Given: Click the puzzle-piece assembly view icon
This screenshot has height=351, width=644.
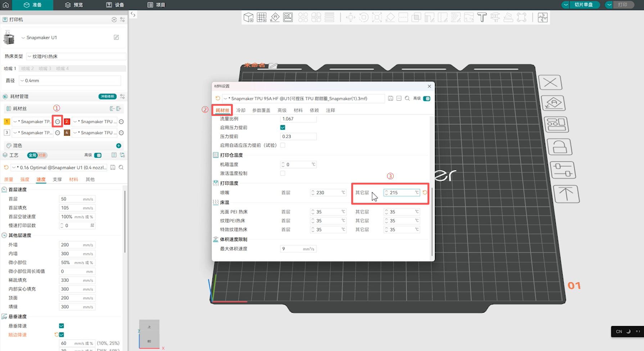Looking at the screenshot, I should point(543,17).
